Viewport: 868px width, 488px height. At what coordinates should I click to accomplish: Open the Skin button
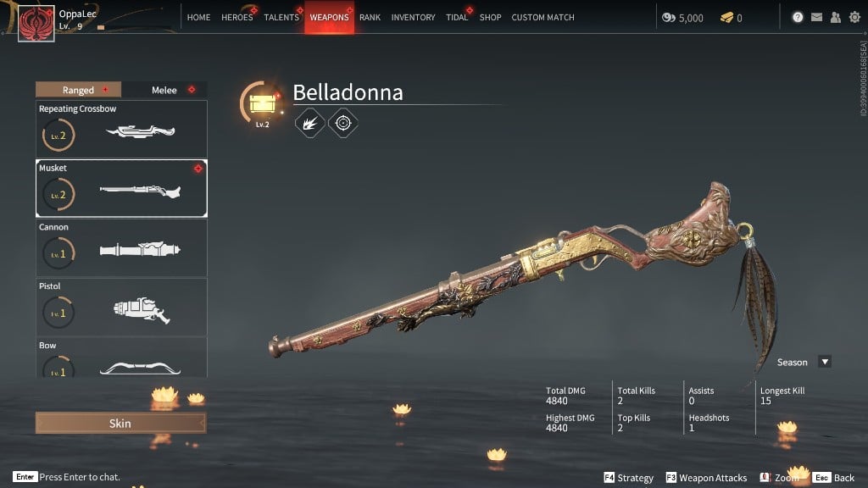pyautogui.click(x=120, y=424)
